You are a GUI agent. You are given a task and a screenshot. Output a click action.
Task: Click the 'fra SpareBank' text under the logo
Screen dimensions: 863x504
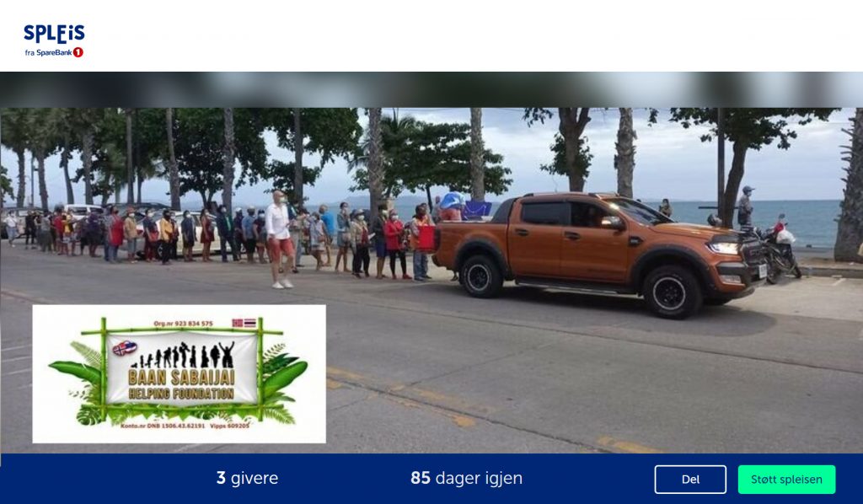tap(48, 53)
